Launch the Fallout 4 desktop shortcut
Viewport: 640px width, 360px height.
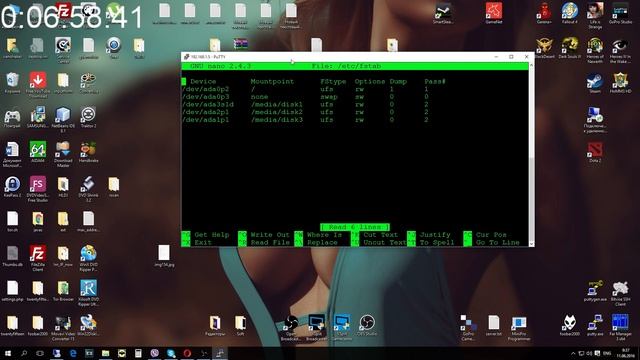click(569, 13)
